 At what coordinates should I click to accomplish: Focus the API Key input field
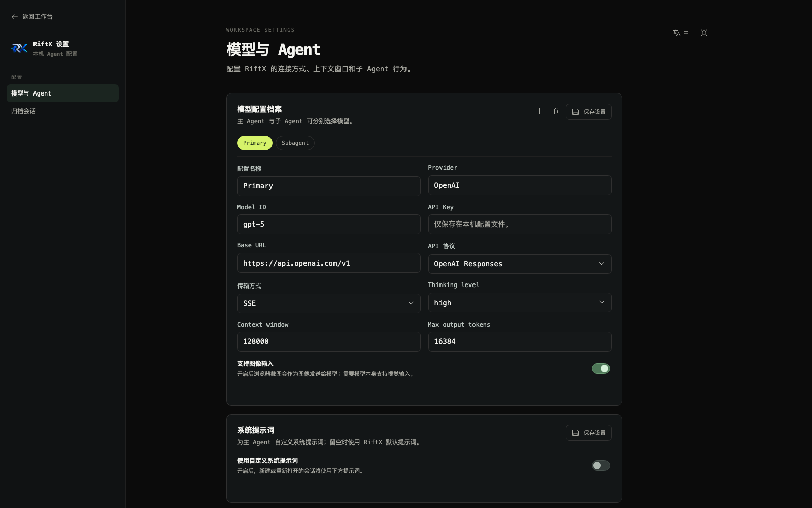coord(520,224)
